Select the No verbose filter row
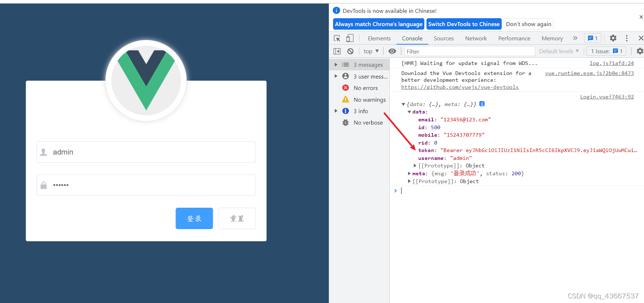The image size is (644, 303). (359, 122)
